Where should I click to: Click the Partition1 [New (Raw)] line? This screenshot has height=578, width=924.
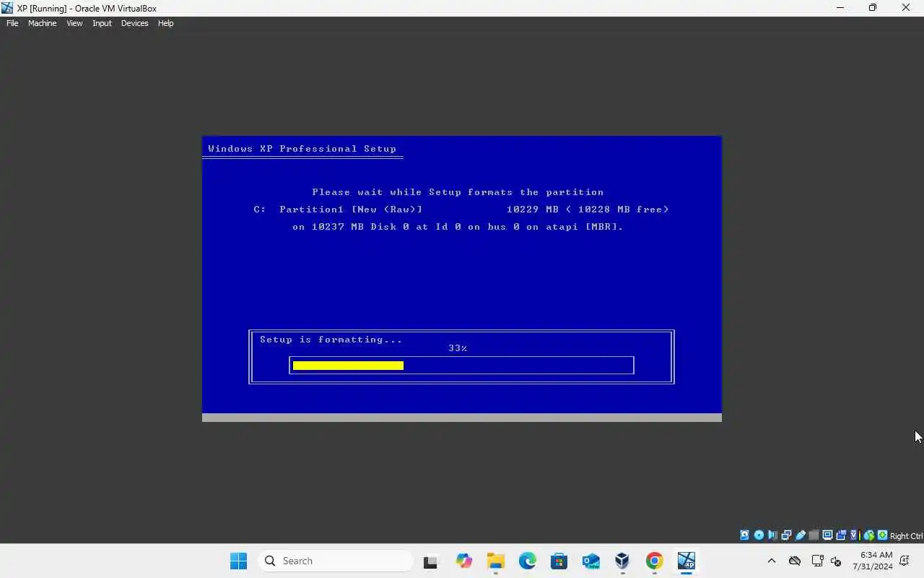click(461, 210)
